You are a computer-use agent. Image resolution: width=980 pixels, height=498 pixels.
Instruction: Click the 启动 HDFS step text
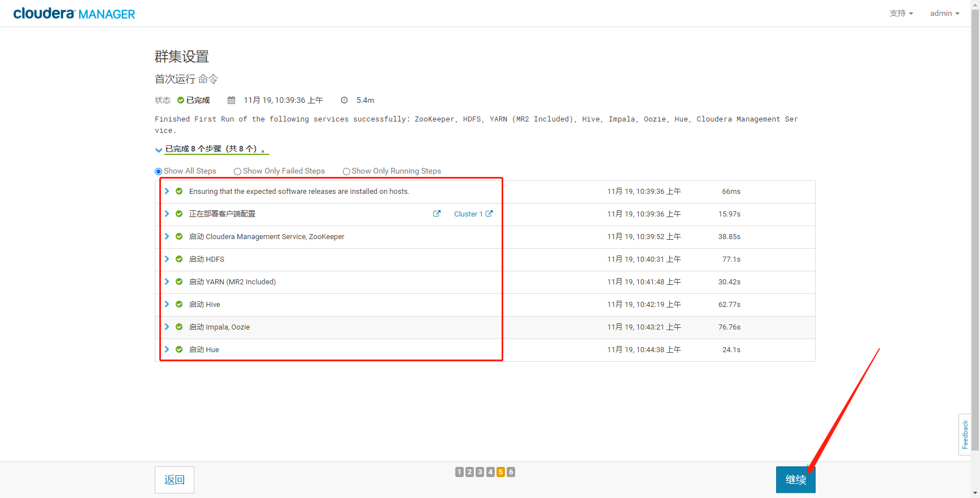click(x=207, y=259)
